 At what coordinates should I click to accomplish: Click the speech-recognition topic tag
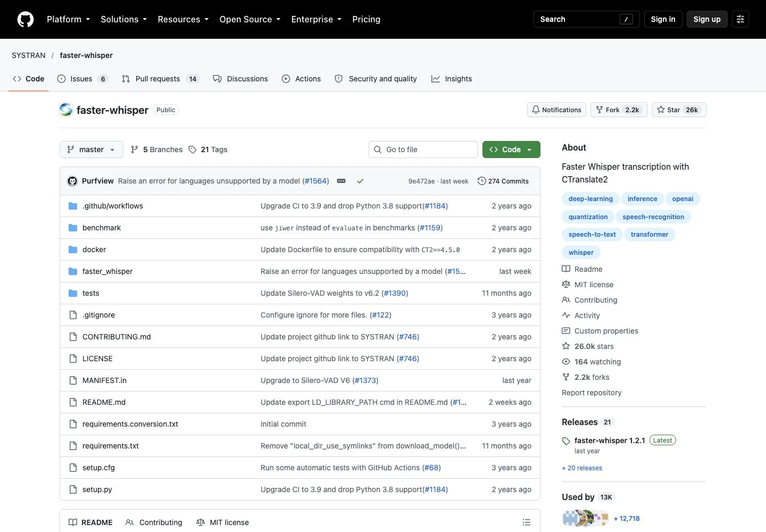tap(653, 217)
